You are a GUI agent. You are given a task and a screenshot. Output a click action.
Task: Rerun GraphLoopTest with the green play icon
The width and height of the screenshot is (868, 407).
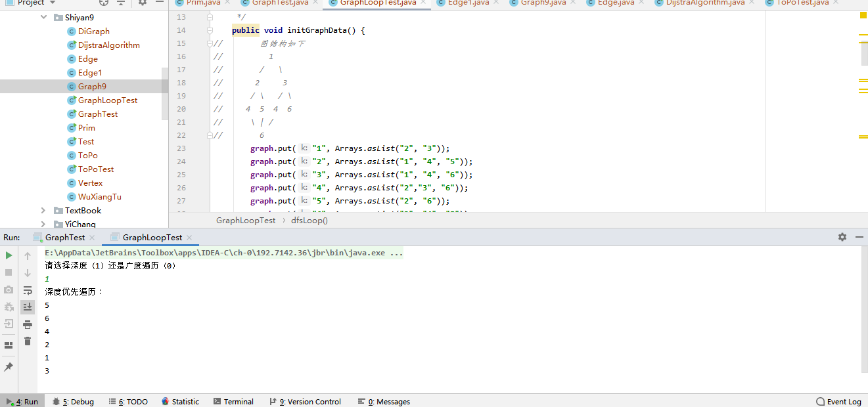(9, 255)
